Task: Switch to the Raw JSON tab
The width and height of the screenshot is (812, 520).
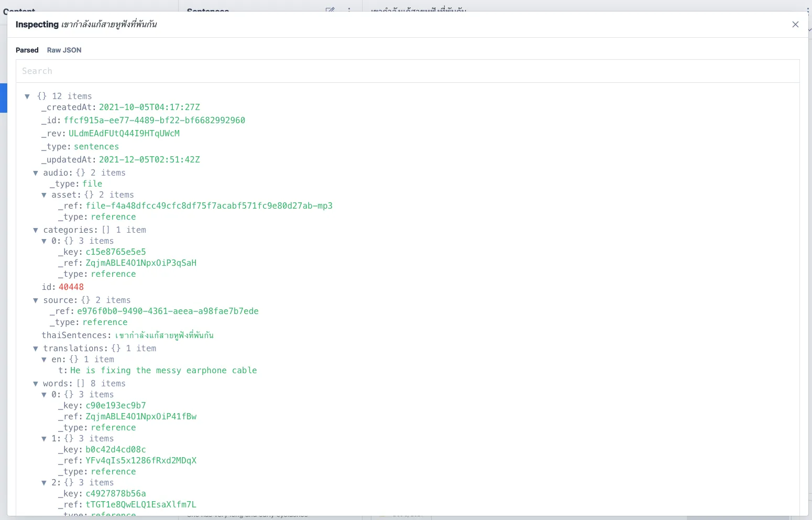Action: pyautogui.click(x=64, y=50)
